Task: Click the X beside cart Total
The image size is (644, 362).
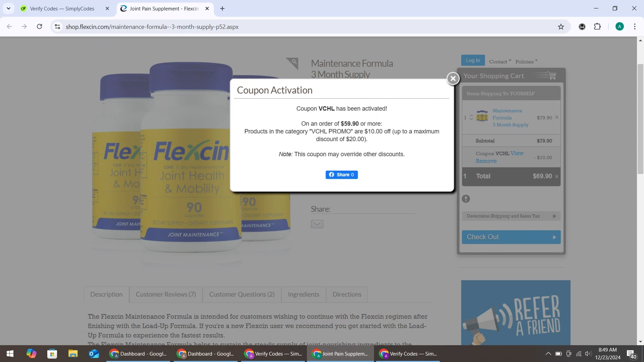Action: tap(557, 176)
